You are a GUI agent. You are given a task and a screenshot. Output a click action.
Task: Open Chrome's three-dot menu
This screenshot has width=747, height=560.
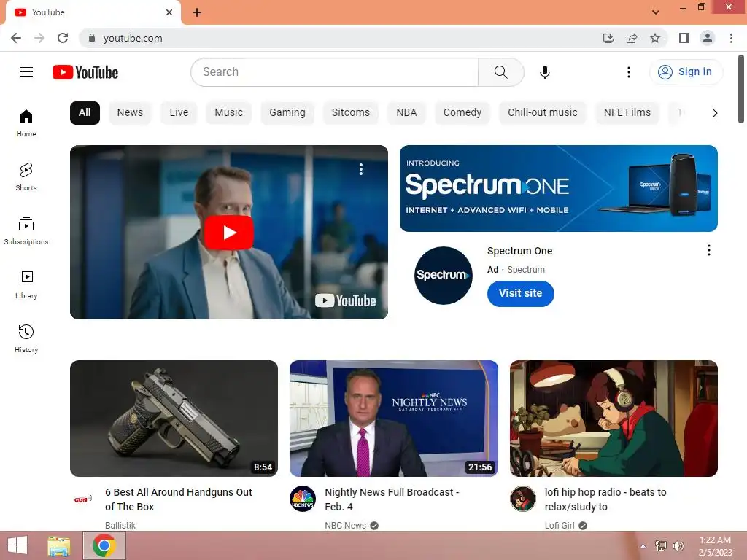731,38
